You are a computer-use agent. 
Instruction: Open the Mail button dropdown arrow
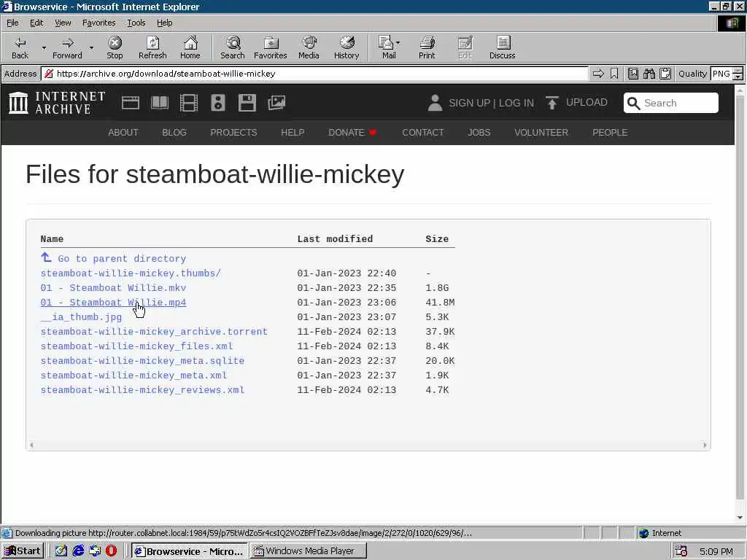pos(398,43)
